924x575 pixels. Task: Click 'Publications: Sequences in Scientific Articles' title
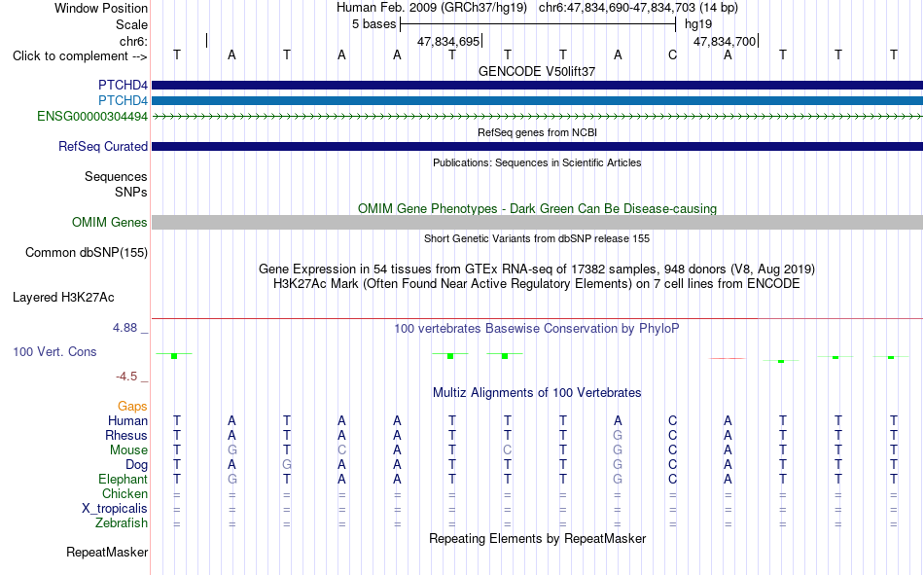pos(537,162)
